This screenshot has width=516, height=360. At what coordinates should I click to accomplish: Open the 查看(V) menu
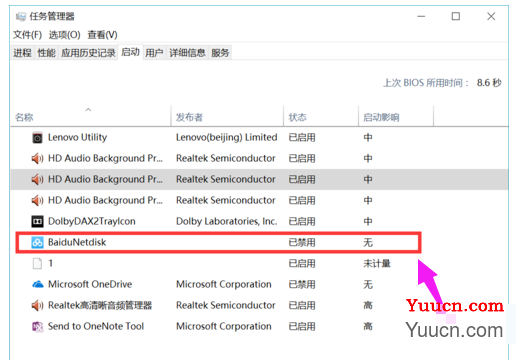(x=102, y=35)
